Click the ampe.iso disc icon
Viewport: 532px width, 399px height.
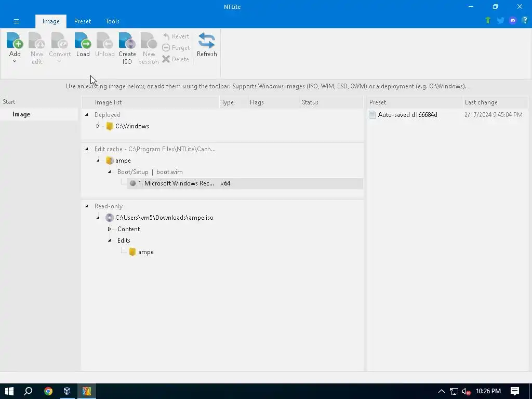click(109, 218)
